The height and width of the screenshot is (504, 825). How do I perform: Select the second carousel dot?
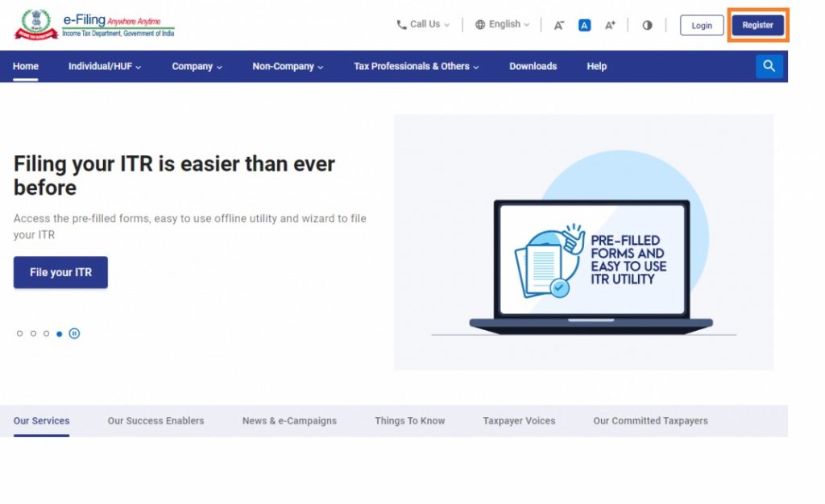pyautogui.click(x=33, y=333)
